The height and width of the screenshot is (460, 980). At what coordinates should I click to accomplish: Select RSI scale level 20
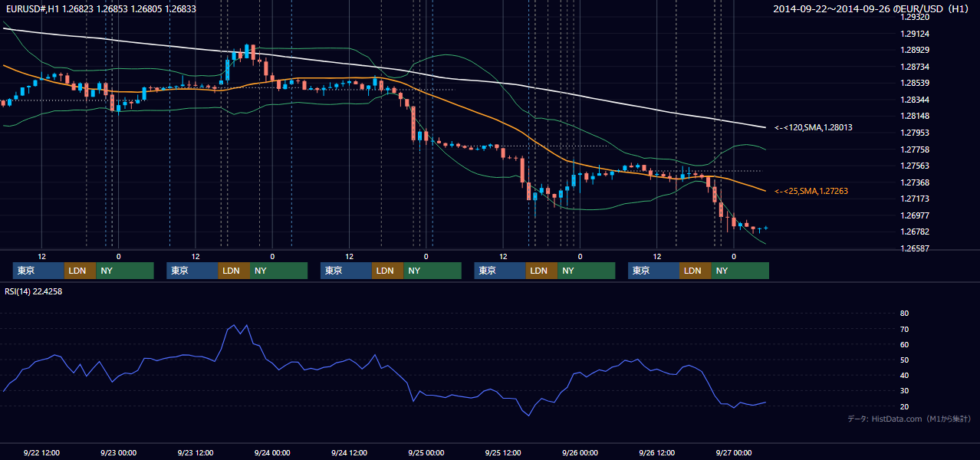(x=904, y=406)
